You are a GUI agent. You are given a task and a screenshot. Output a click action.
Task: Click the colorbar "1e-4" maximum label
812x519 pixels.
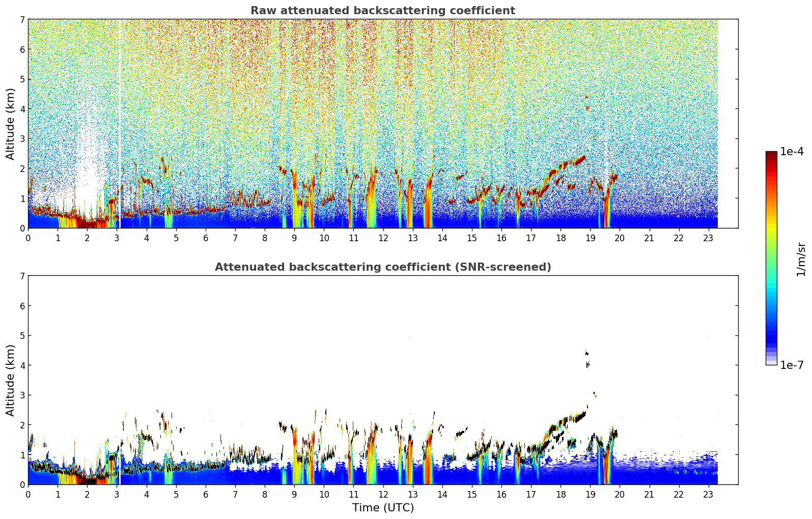(x=792, y=152)
